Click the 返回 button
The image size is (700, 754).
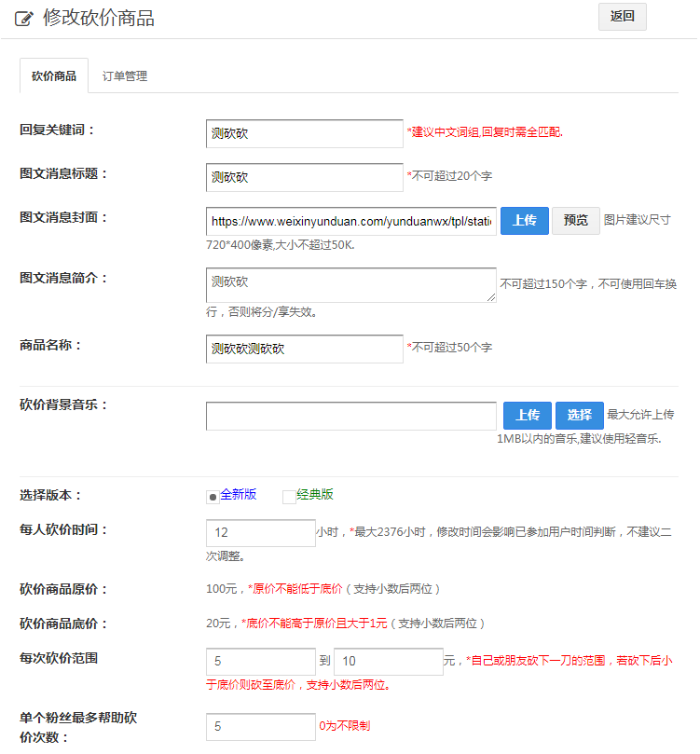[622, 17]
